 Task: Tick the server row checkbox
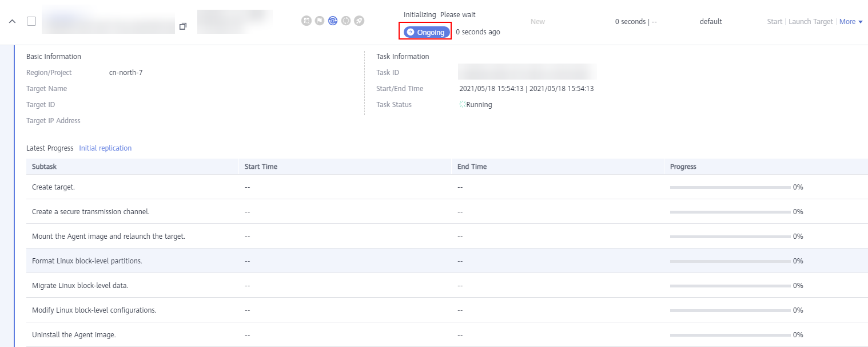(x=31, y=21)
